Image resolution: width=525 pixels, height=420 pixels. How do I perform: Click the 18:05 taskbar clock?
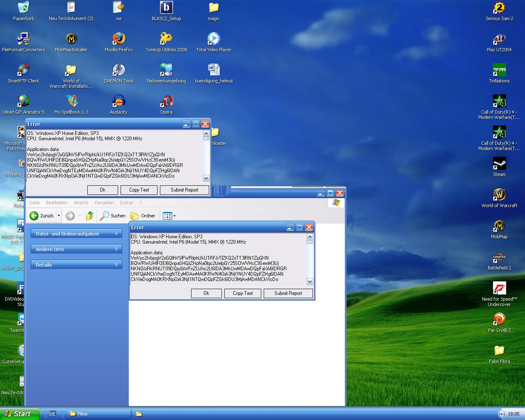point(514,414)
